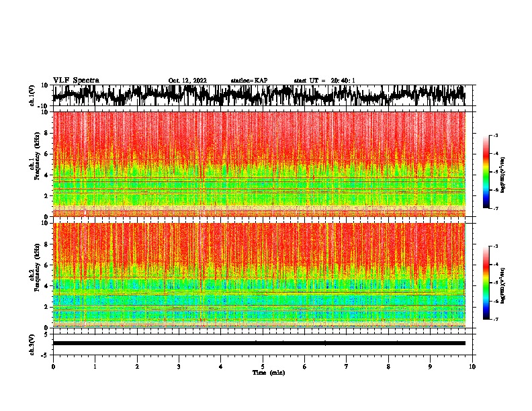Click inside the ch.2 spectrogram panel
This screenshot has width=532, height=411.
(x=259, y=275)
